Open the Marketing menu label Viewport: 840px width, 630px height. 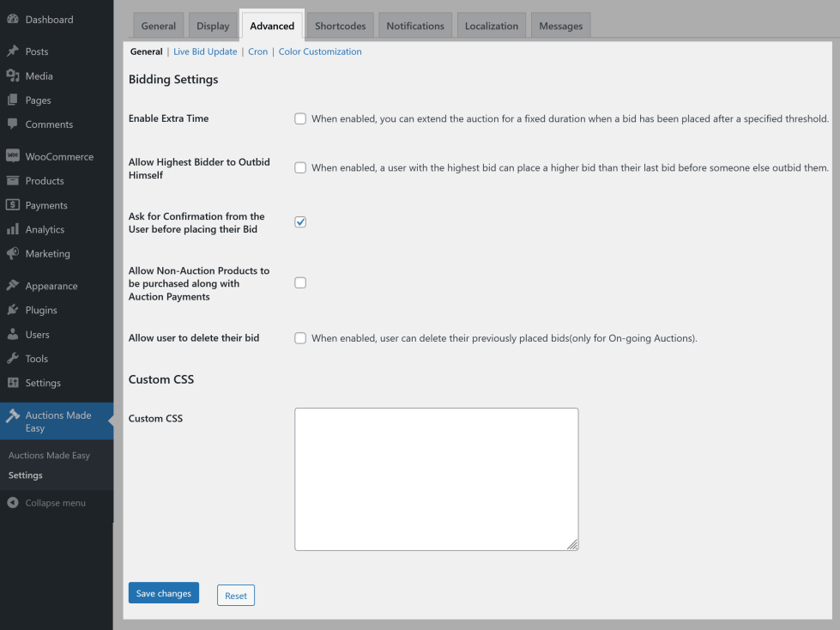tap(48, 253)
